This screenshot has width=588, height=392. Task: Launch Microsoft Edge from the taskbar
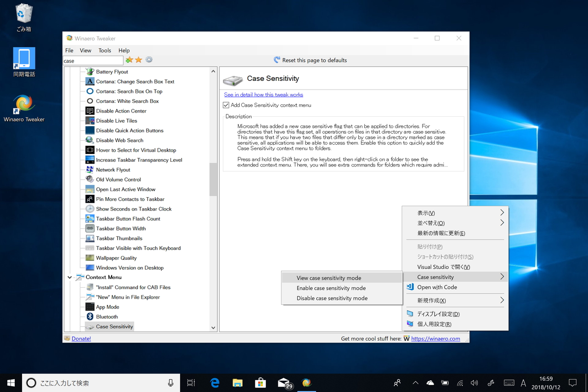coord(215,383)
